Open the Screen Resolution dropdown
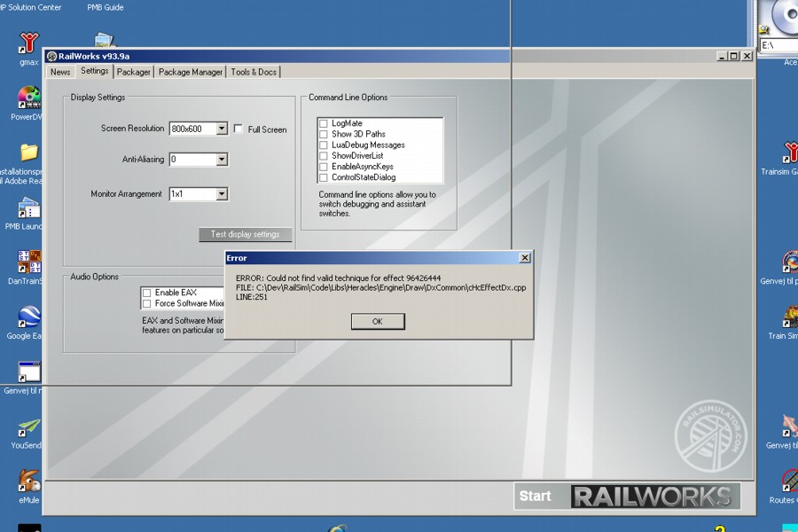The height and width of the screenshot is (532, 798). (222, 129)
